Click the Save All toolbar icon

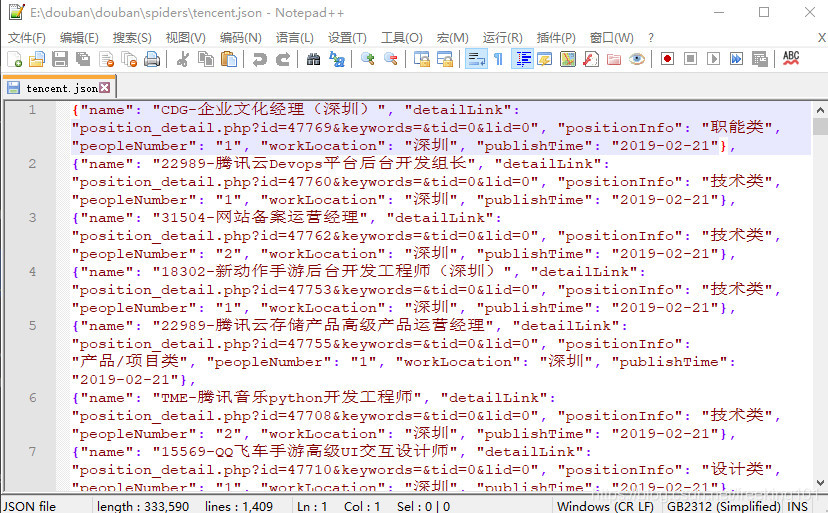(x=82, y=59)
